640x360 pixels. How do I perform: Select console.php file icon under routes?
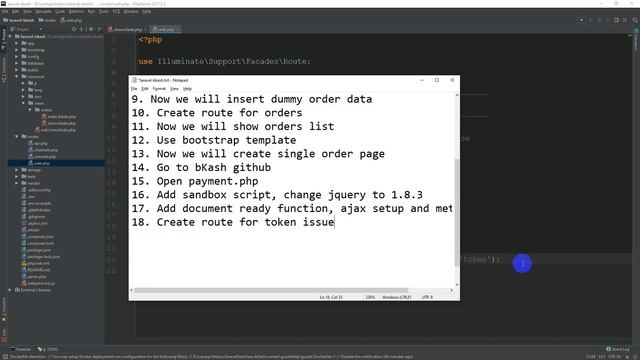click(31, 156)
